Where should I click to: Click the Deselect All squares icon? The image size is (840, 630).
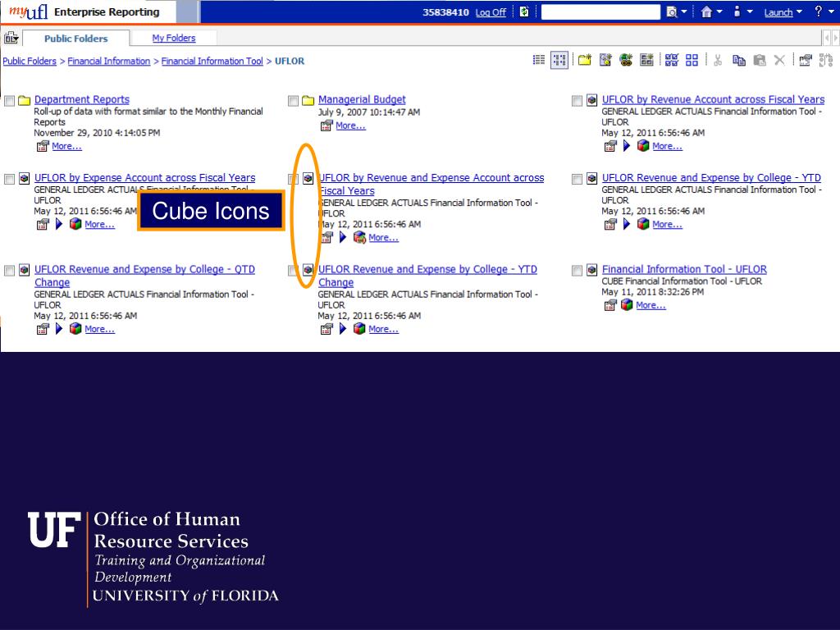(x=692, y=60)
